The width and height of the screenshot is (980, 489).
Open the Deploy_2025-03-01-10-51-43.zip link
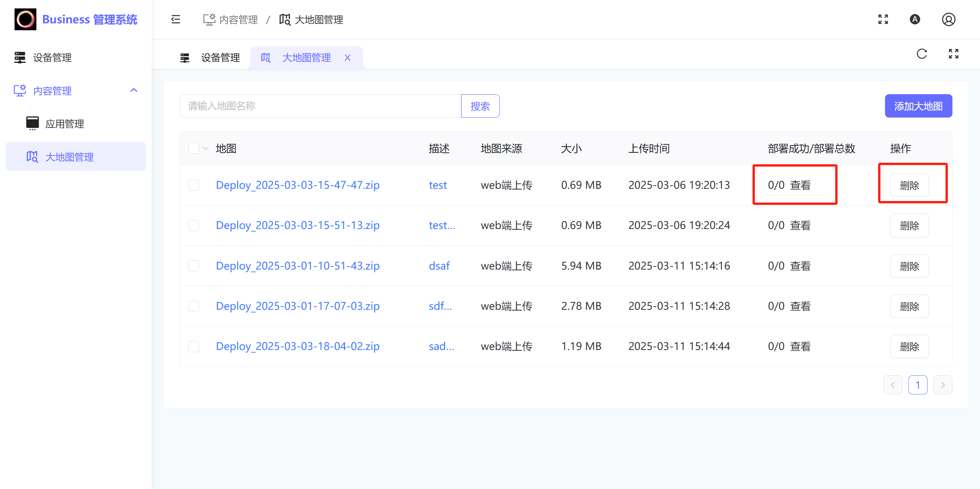tap(298, 265)
